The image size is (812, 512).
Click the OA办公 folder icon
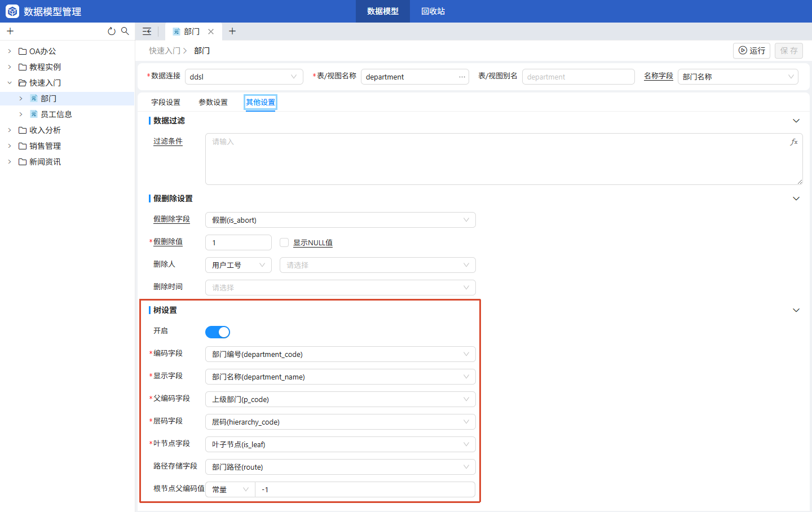click(23, 51)
